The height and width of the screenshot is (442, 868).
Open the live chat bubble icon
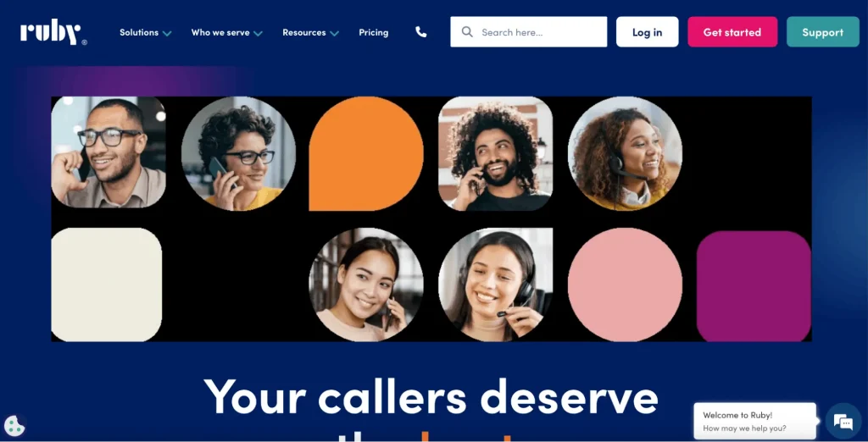843,423
